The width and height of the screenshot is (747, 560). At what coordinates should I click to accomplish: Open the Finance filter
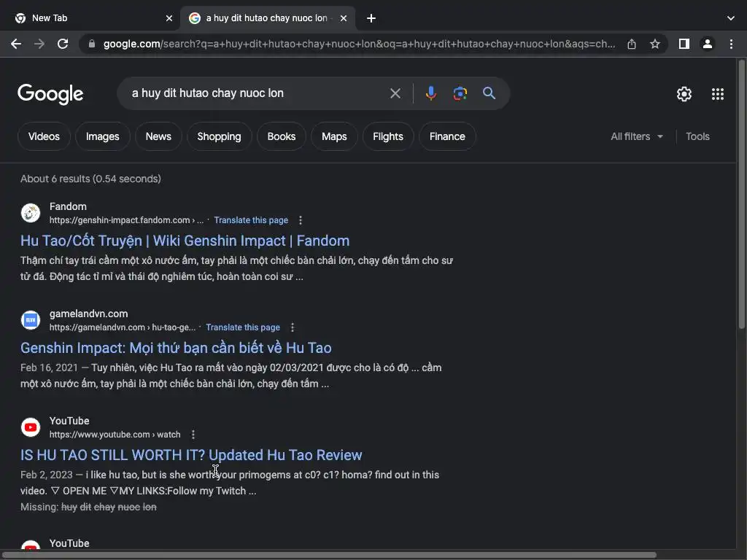click(447, 136)
